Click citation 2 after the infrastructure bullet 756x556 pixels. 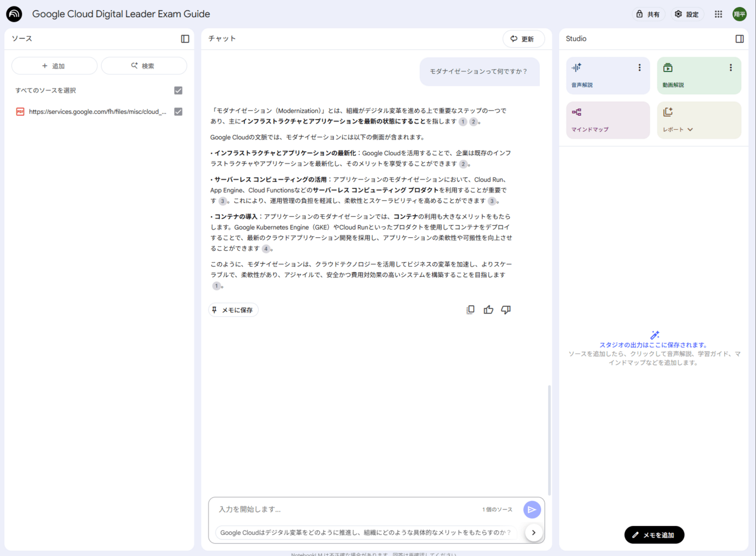click(x=463, y=164)
